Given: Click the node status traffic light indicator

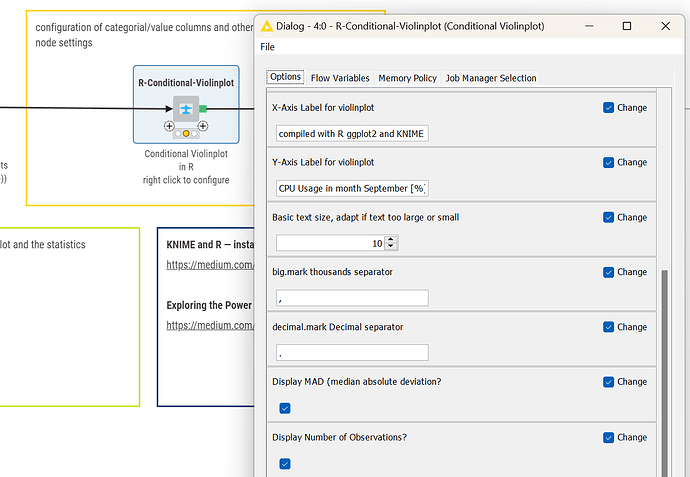Looking at the screenshot, I should pos(186,133).
